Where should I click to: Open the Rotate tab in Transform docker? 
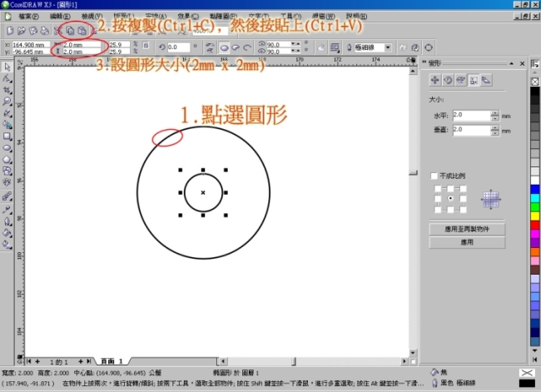pyautogui.click(x=448, y=80)
